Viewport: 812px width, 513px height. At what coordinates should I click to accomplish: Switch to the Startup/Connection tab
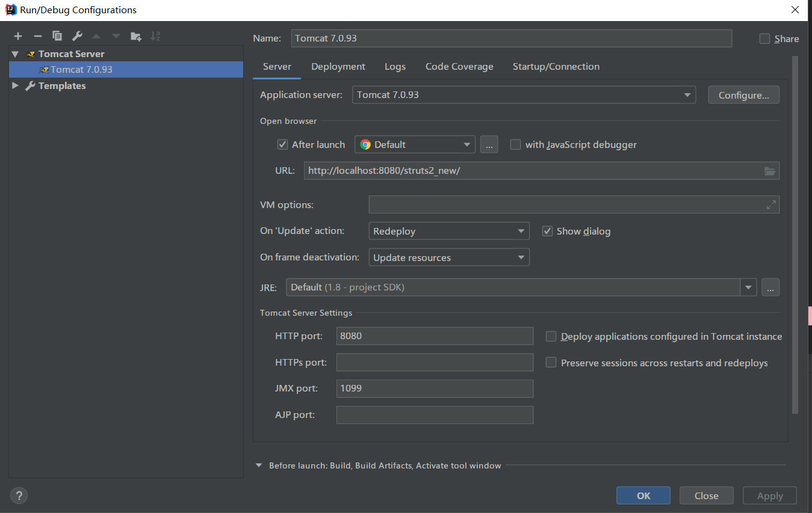556,67
